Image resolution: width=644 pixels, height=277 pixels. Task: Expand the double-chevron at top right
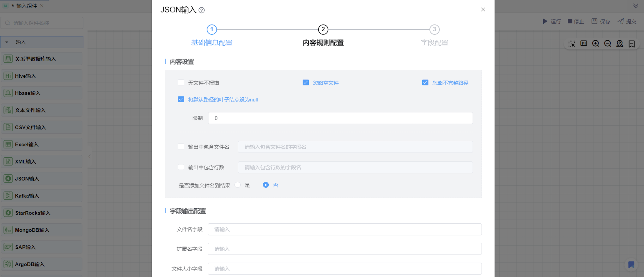[x=636, y=6]
